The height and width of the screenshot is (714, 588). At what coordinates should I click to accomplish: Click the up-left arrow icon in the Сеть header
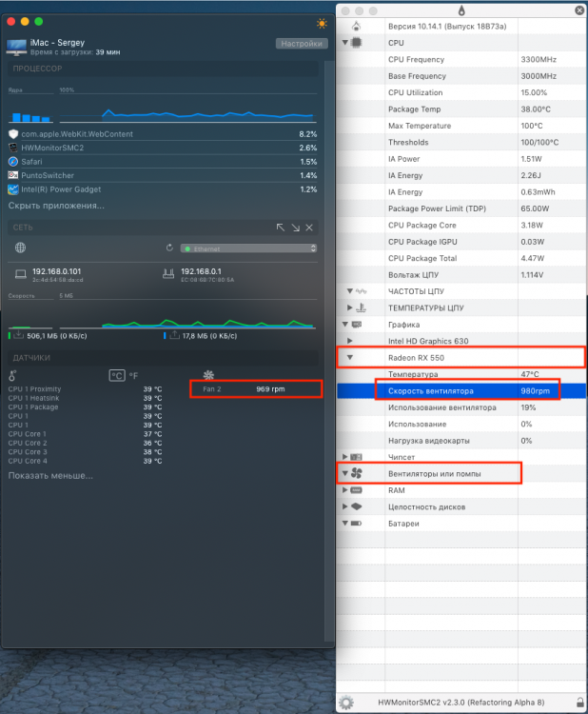tap(281, 228)
